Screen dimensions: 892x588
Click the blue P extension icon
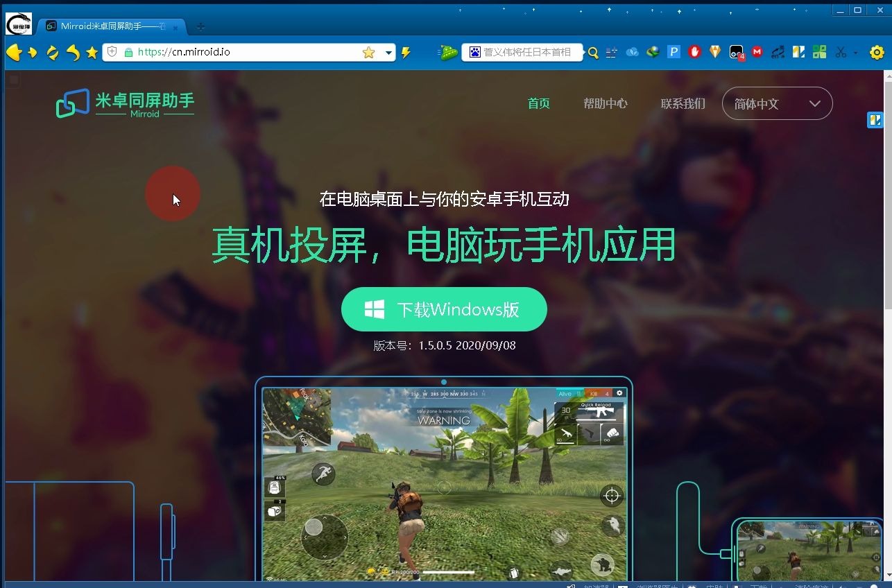click(x=674, y=52)
